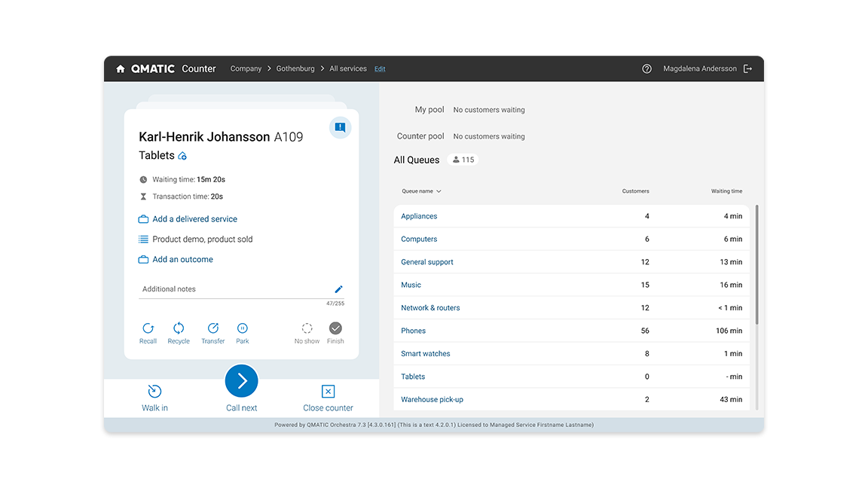This screenshot has width=868, height=488.
Task: Click the Edit link in breadcrumb
Action: (x=380, y=69)
